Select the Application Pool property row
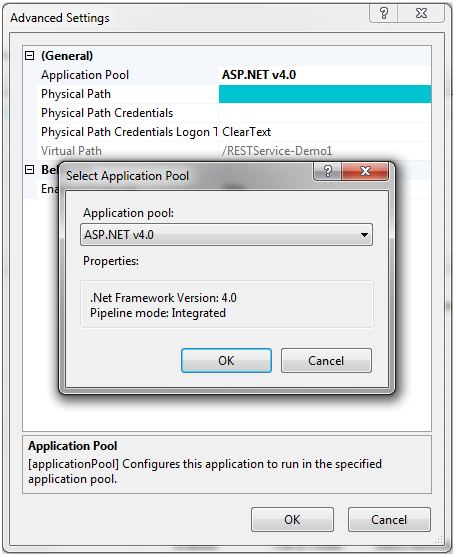This screenshot has height=557, width=456. (x=234, y=75)
